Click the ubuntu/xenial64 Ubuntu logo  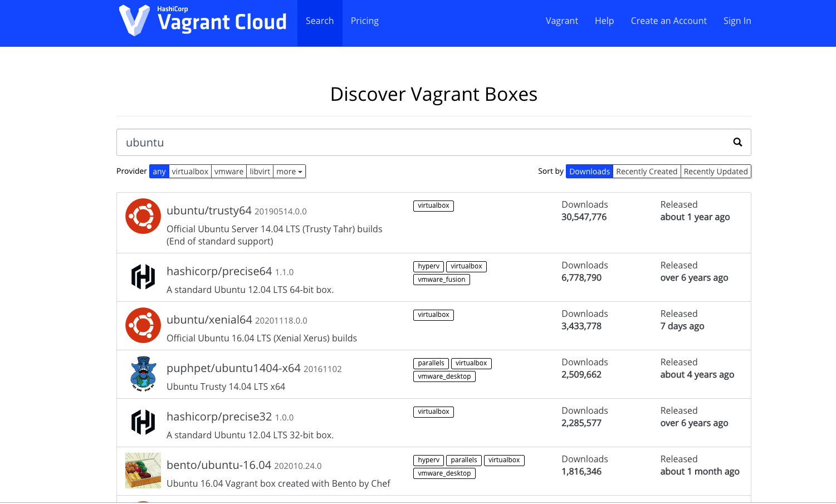[x=143, y=325]
